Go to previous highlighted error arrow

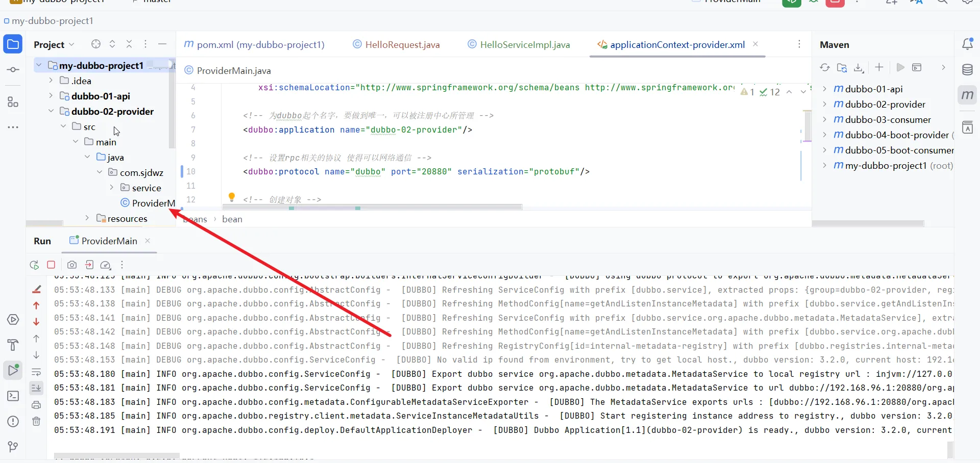[789, 92]
